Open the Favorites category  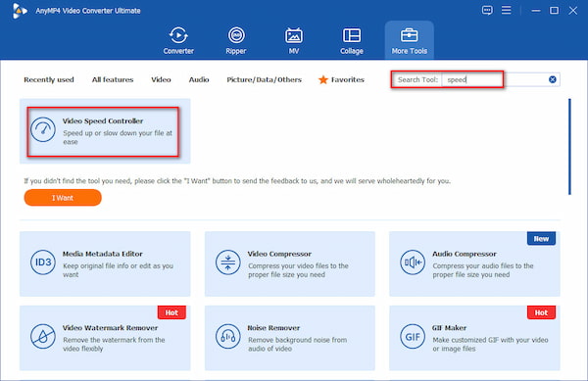(x=341, y=79)
